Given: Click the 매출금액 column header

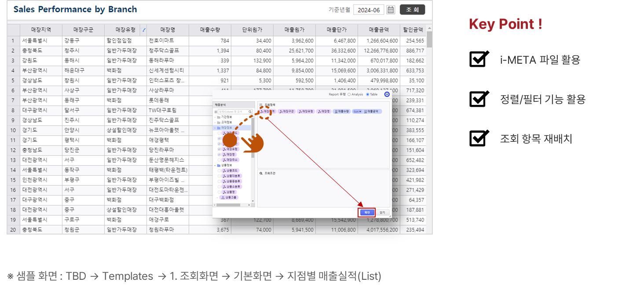Looking at the screenshot, I should pos(378,30).
